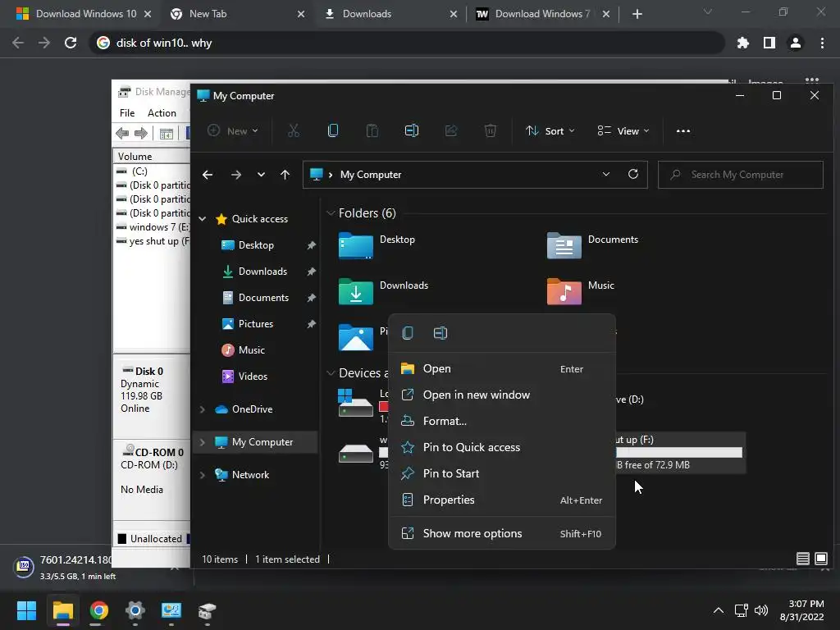Click the Share icon in Explorer toolbar
This screenshot has width=840, height=630.
click(x=451, y=130)
